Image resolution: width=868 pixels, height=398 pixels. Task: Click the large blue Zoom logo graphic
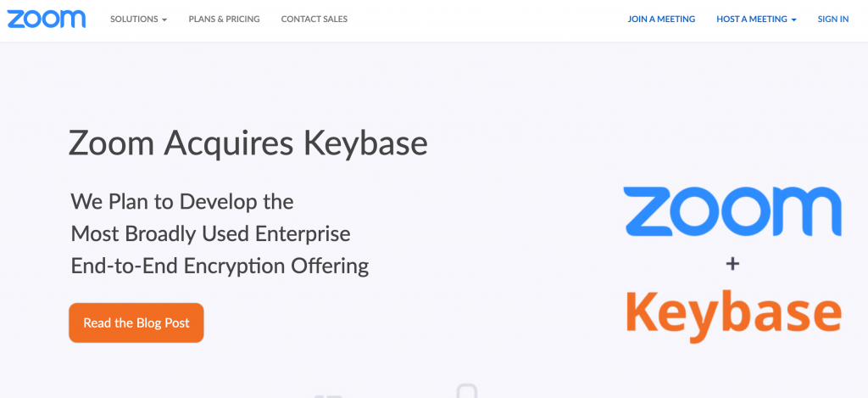point(732,211)
